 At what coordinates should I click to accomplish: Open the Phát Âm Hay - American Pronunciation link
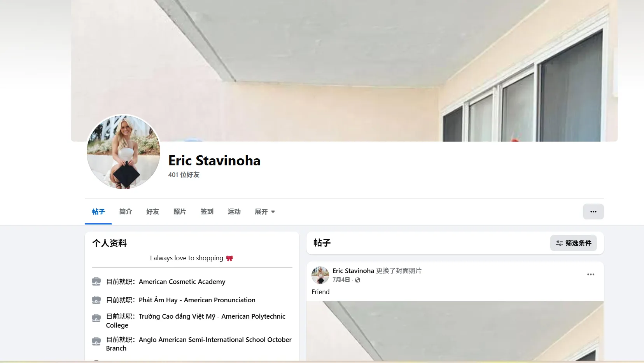197,300
